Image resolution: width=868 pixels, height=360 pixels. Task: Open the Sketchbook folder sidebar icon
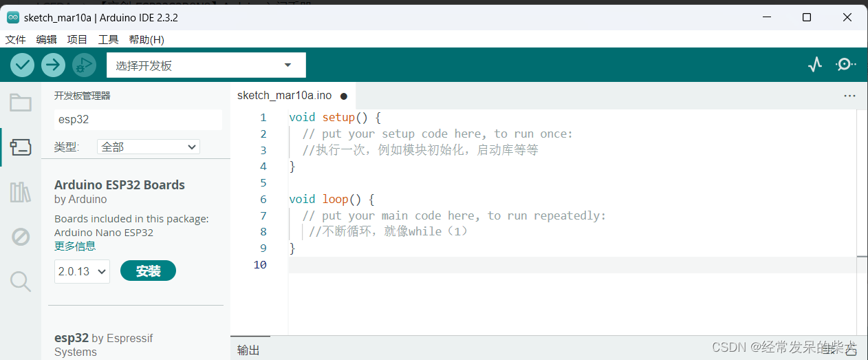coord(21,103)
